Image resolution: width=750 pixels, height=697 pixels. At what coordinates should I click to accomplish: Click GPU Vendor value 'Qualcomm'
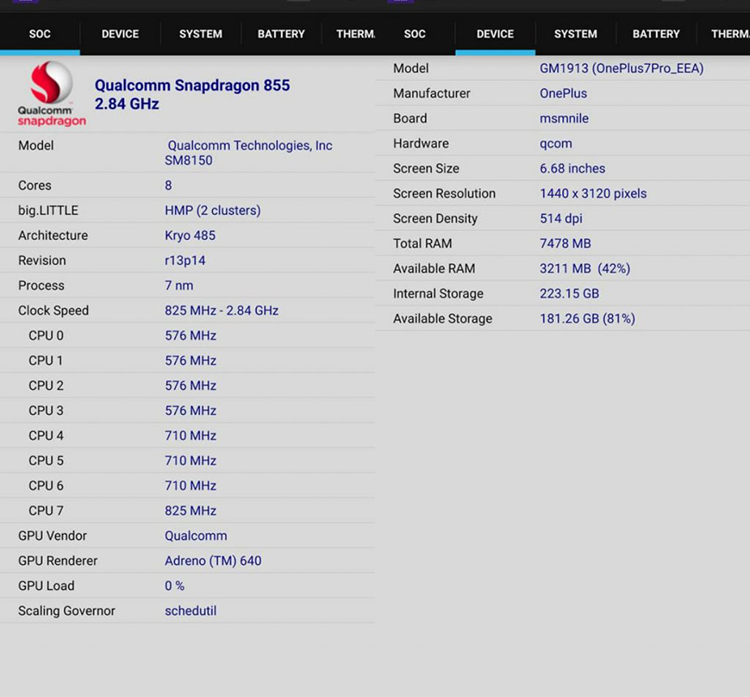point(196,536)
